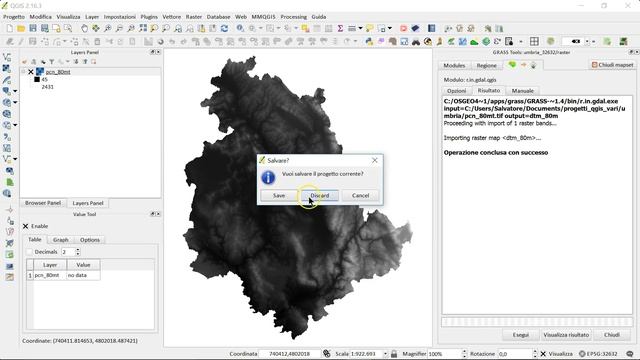Screen dimensions: 640x360
Task: Select the Zoom In magnifier tool
Action: pyautogui.click(x=107, y=28)
